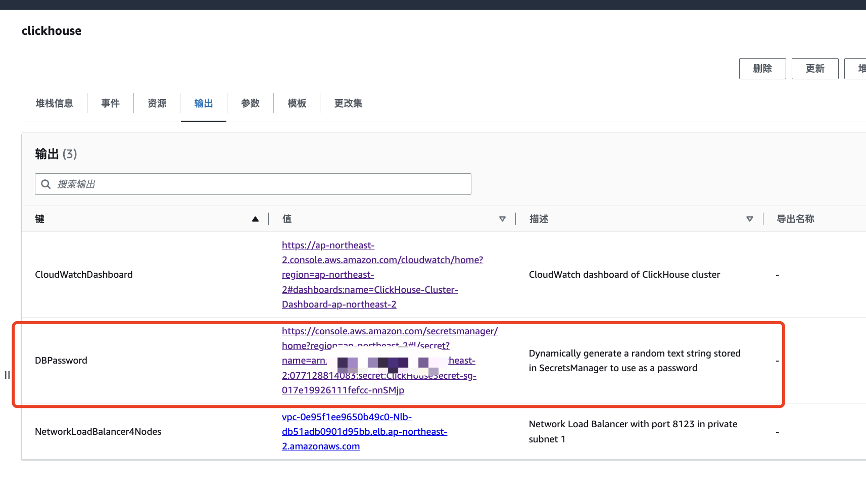Click the 描述 column header label

tap(539, 219)
